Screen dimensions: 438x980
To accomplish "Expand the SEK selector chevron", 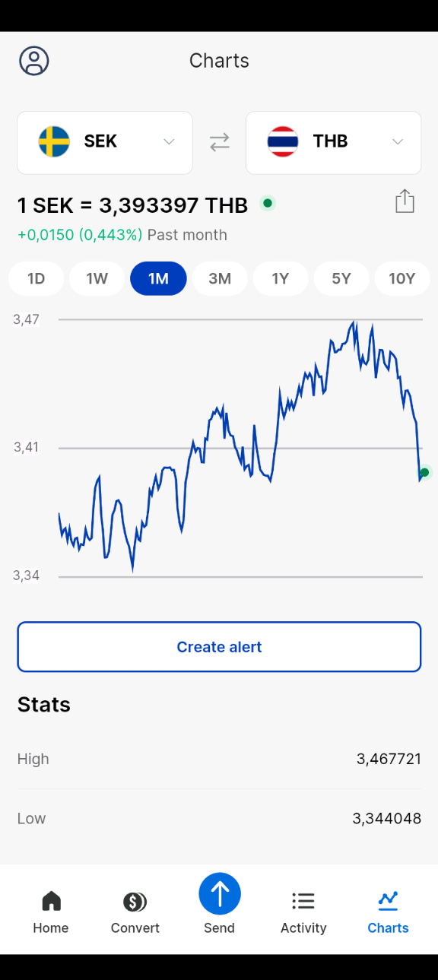I will point(169,142).
